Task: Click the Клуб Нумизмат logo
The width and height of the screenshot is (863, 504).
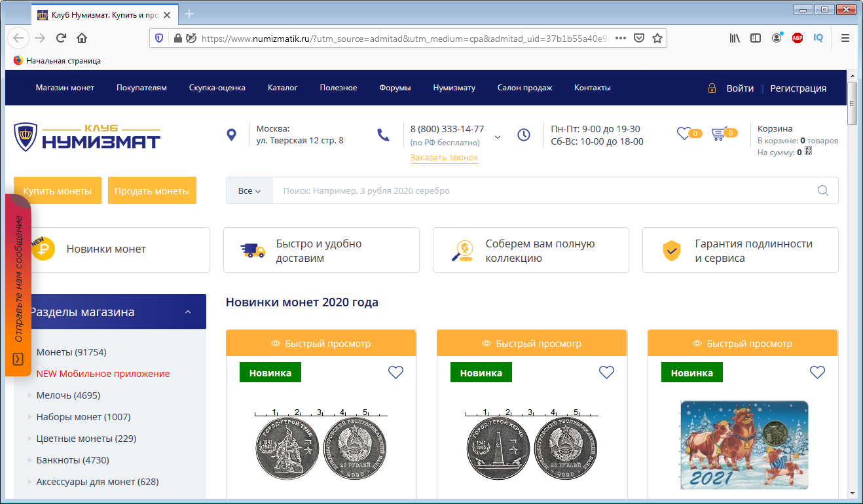Action: (87, 137)
